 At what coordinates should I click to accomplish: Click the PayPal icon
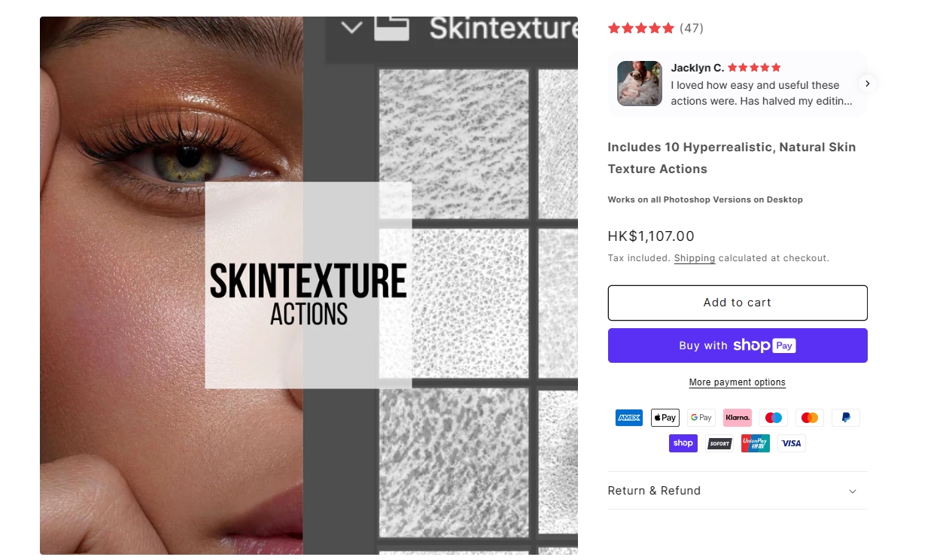(x=846, y=418)
